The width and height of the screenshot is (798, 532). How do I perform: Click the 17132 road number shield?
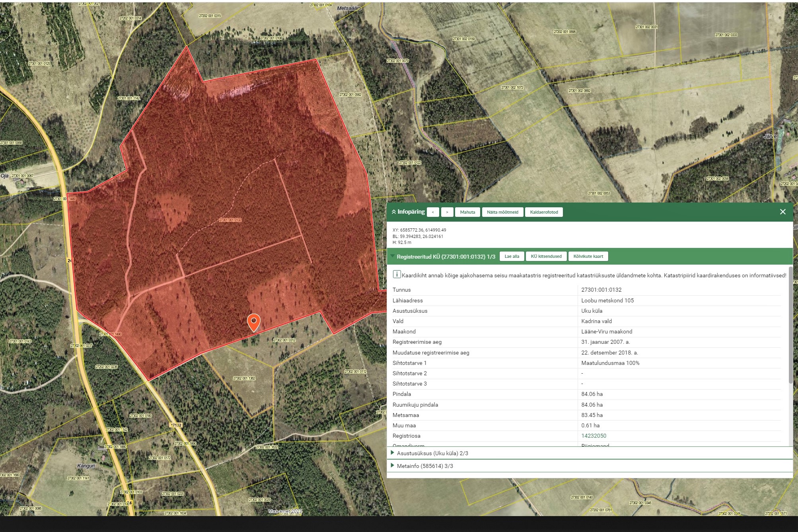[x=176, y=425]
